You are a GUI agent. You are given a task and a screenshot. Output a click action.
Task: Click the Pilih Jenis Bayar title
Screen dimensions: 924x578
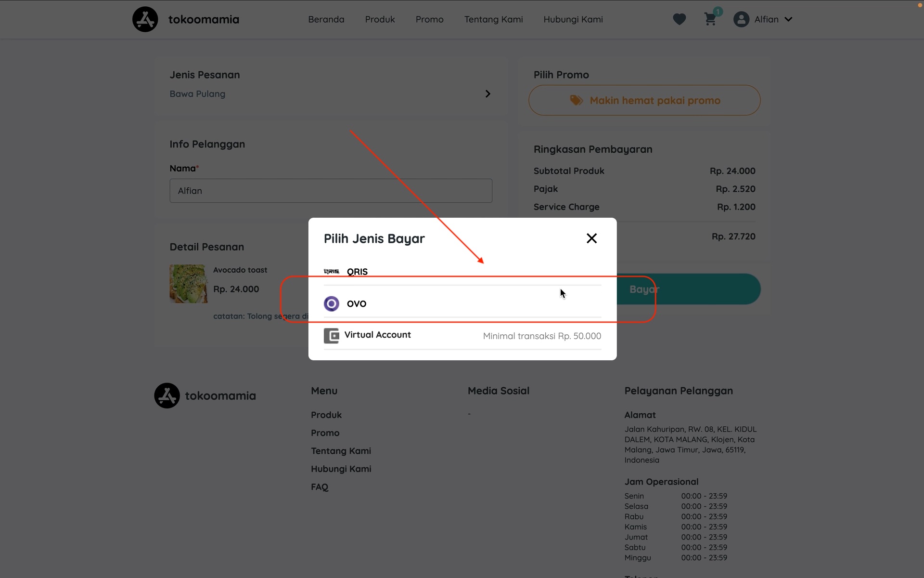(374, 238)
